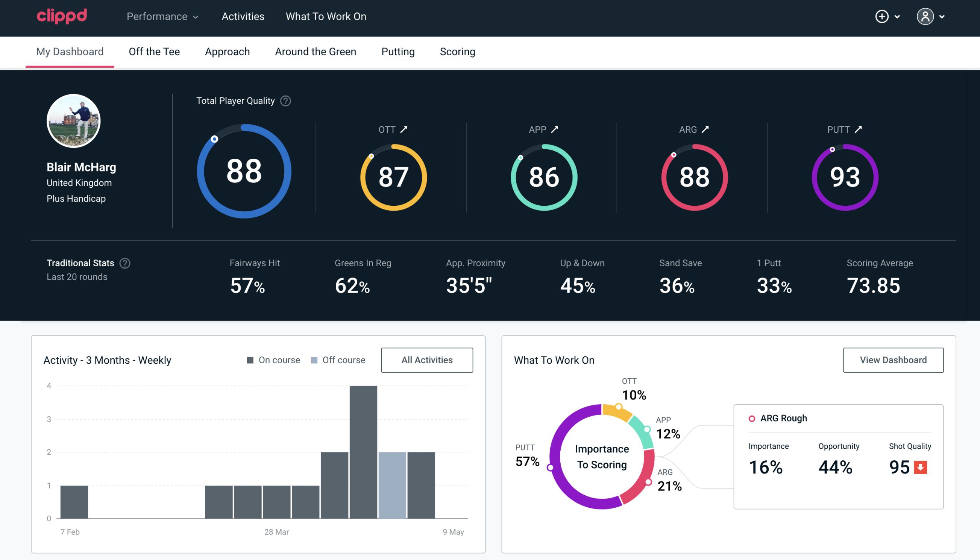Screen dimensions: 980x560
Task: Switch to the Scoring tab
Action: coord(457,51)
